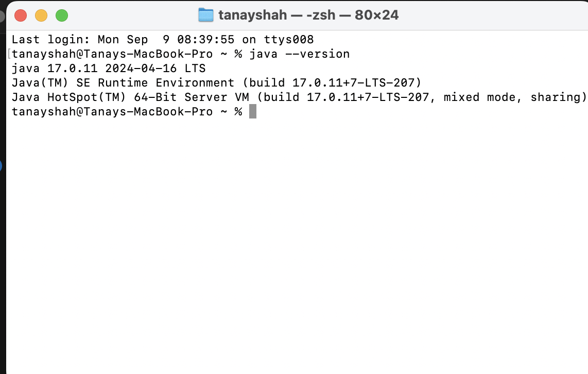The image size is (588, 374).
Task: Click the green zoom window button
Action: click(62, 15)
